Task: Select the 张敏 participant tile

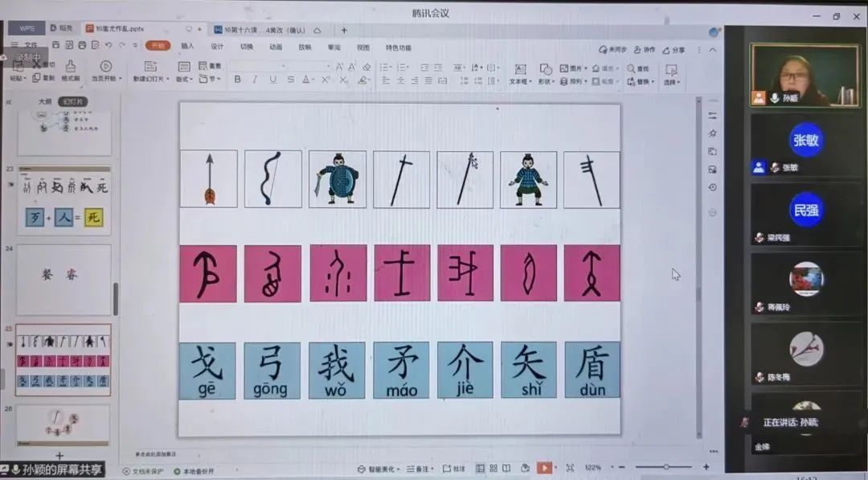Action: pos(806,146)
